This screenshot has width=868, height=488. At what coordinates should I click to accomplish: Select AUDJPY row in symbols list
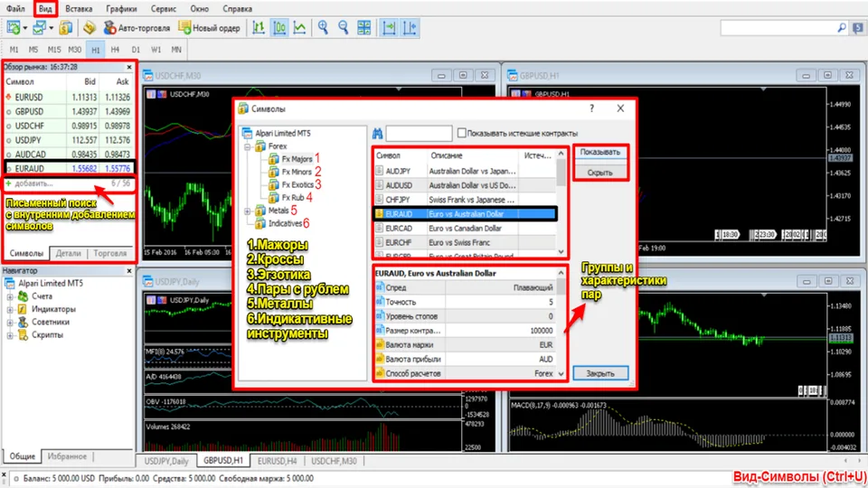pyautogui.click(x=465, y=171)
